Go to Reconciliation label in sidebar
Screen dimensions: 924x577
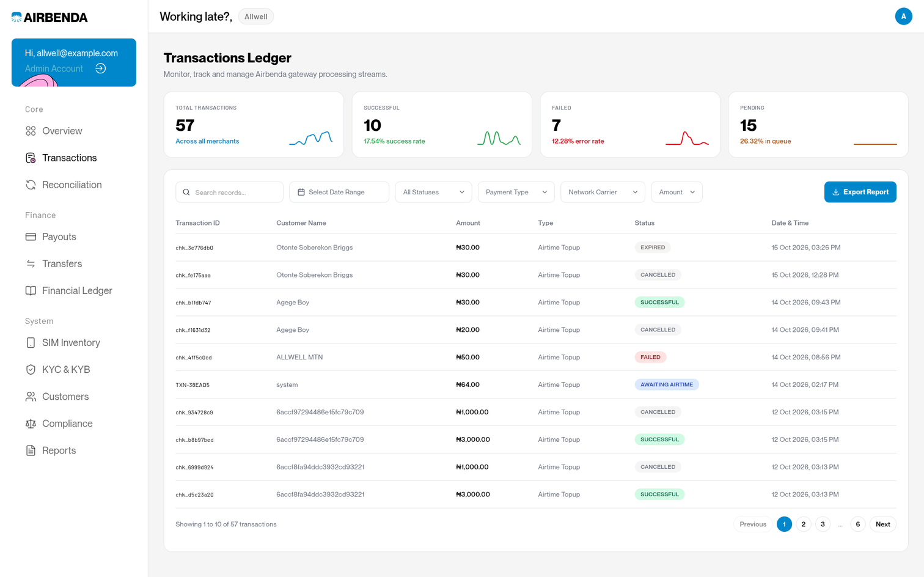72,185
